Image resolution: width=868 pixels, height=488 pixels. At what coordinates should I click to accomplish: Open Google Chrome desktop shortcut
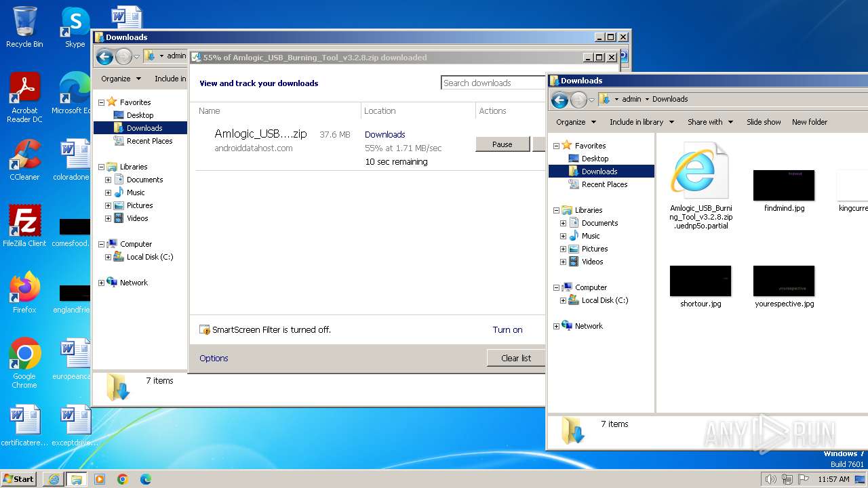(24, 363)
